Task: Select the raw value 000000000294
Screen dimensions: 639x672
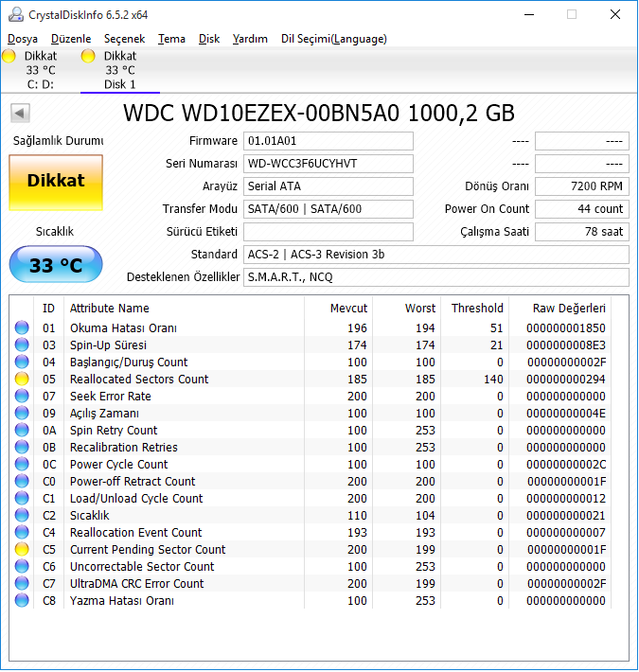Action: click(x=566, y=380)
